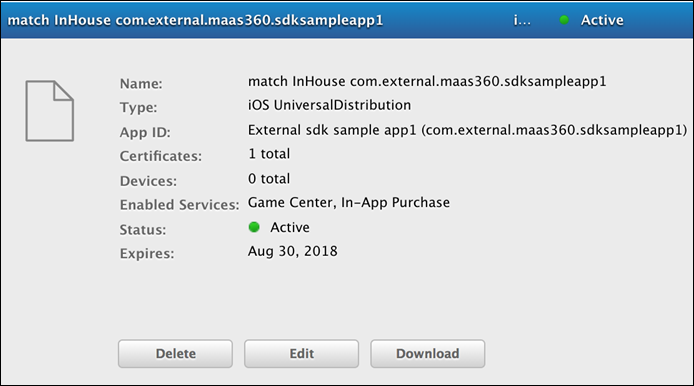Click the '1 total' certificates value

269,154
